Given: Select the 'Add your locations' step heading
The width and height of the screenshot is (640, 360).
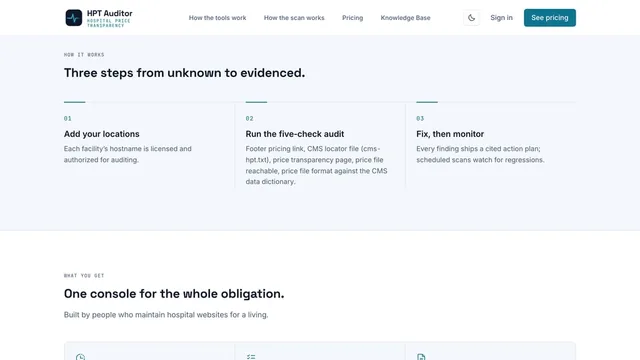Looking at the screenshot, I should (x=102, y=134).
